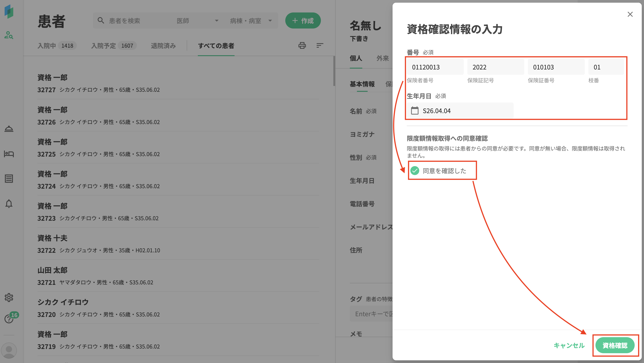
Task: Open the user avatar profile
Action: coord(9,351)
